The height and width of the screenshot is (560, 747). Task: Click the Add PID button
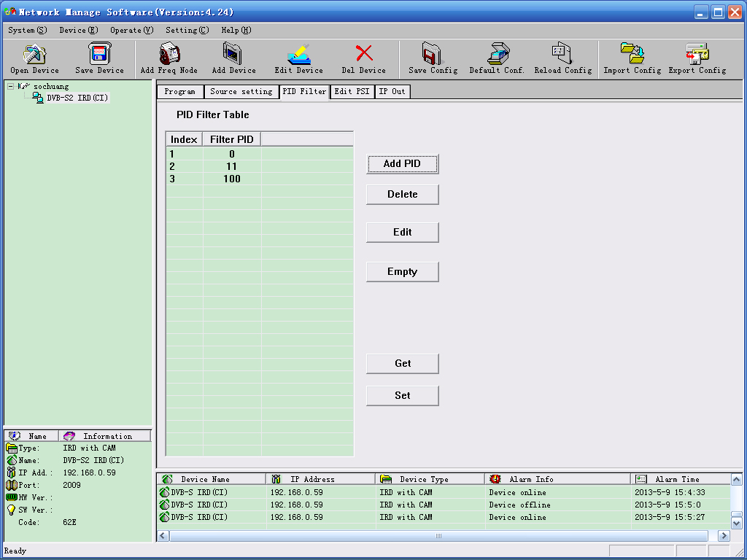(403, 164)
